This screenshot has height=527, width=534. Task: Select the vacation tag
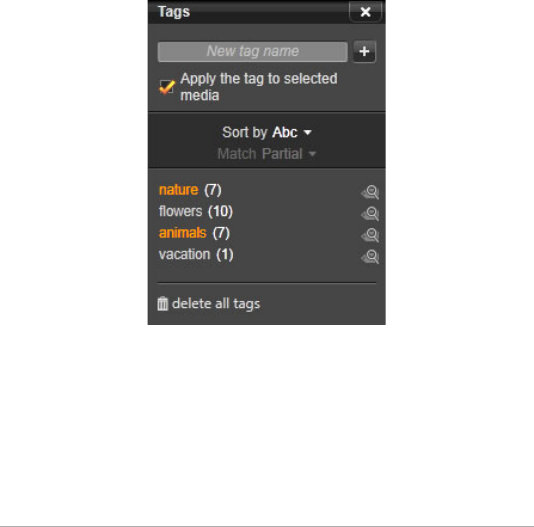[x=184, y=254]
